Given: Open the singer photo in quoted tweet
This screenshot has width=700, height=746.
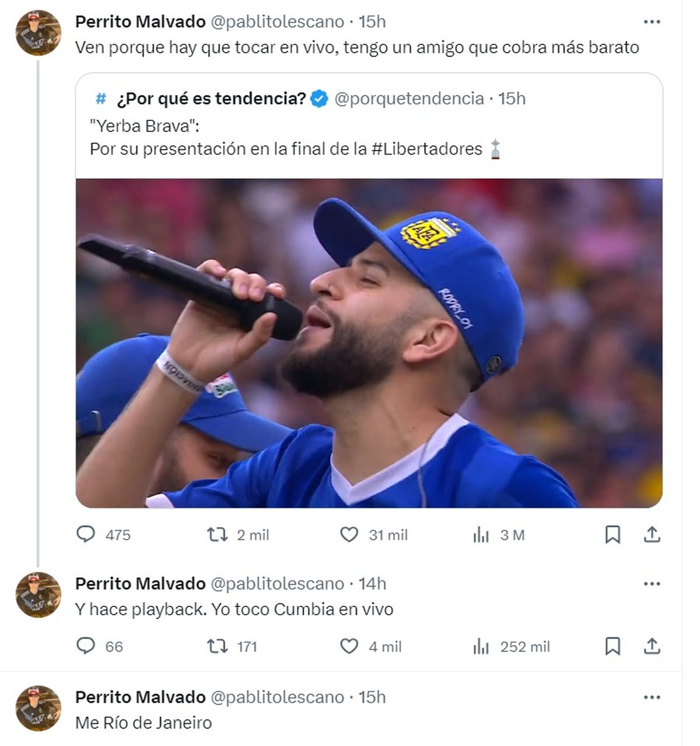Looking at the screenshot, I should click(369, 343).
